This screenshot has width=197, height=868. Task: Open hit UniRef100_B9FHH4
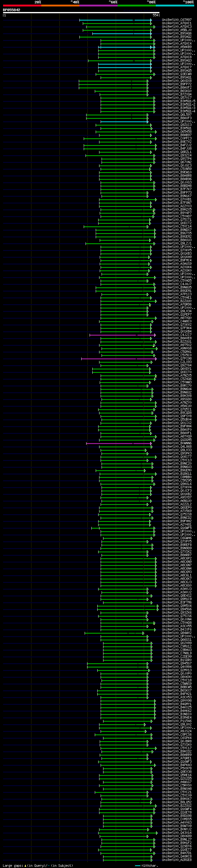177,426
